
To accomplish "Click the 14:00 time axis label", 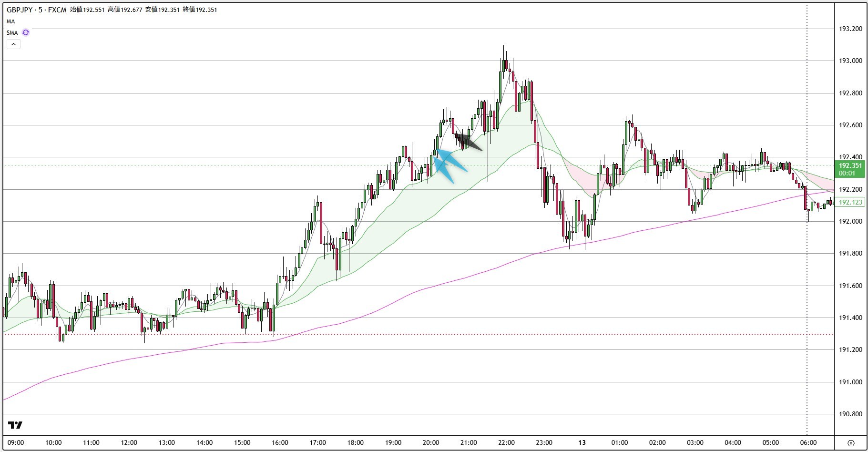I will click(204, 442).
